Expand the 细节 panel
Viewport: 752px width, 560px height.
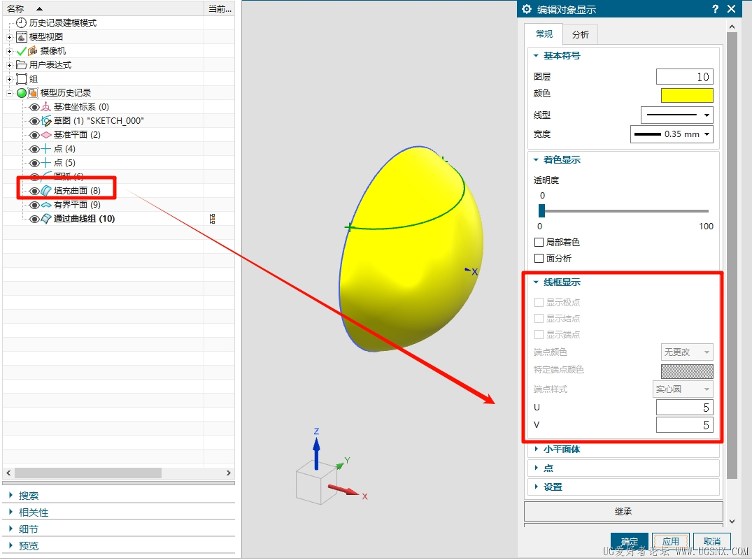coord(11,529)
